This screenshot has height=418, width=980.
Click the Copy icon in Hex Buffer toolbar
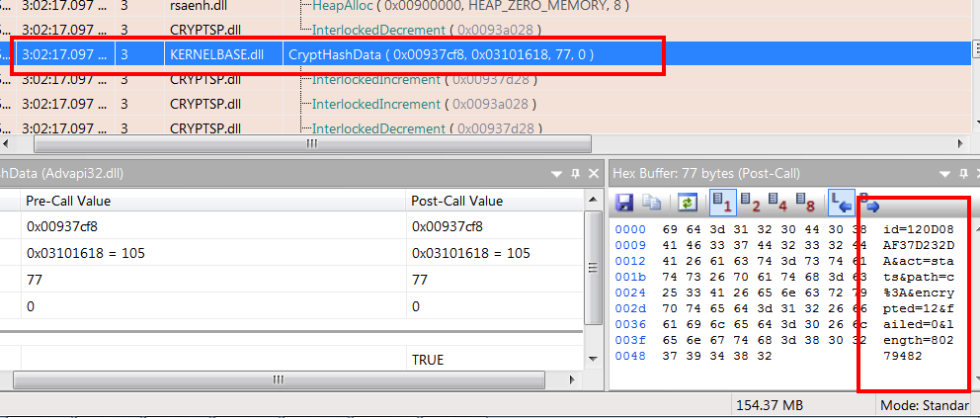pos(652,203)
